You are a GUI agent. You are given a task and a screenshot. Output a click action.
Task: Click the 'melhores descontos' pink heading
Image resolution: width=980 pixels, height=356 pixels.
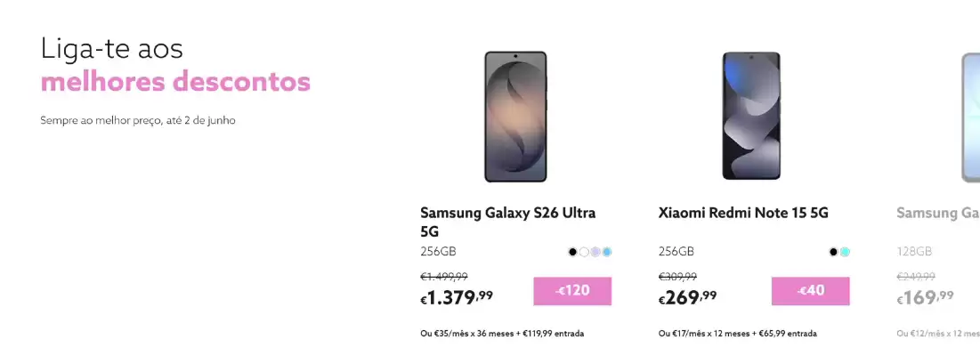175,82
